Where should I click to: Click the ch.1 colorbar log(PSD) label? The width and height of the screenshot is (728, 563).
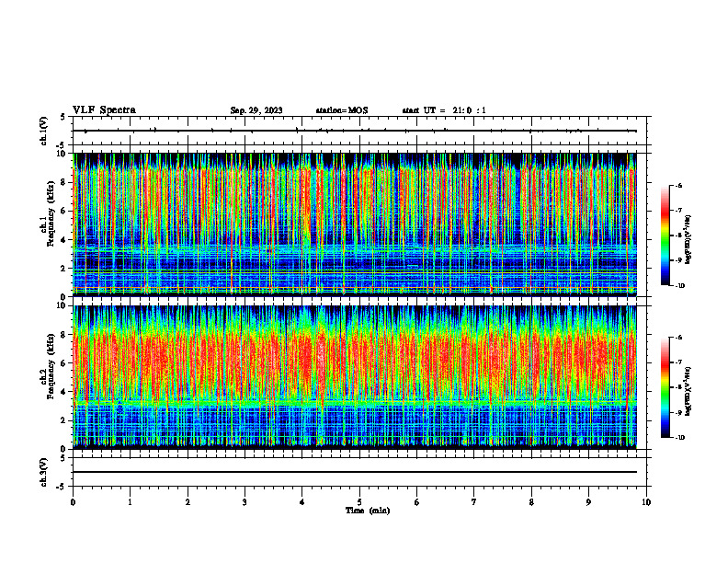click(x=688, y=240)
